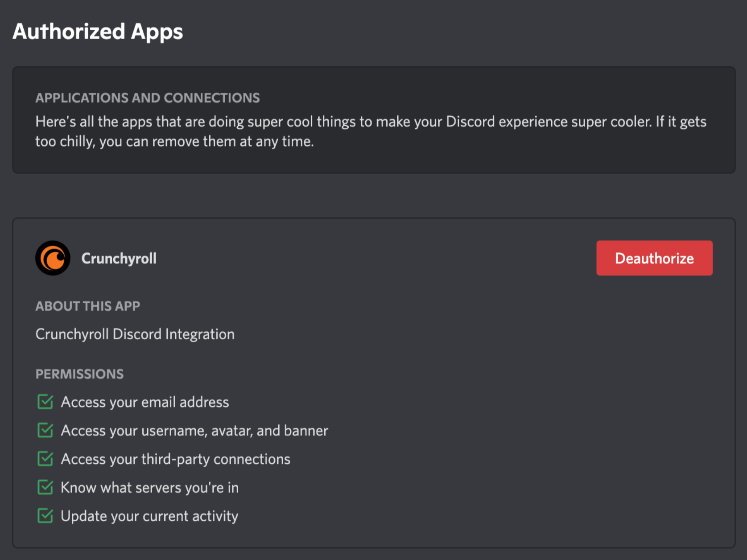The width and height of the screenshot is (747, 560).
Task: Click the checkmark next to servers permission
Action: click(x=45, y=487)
